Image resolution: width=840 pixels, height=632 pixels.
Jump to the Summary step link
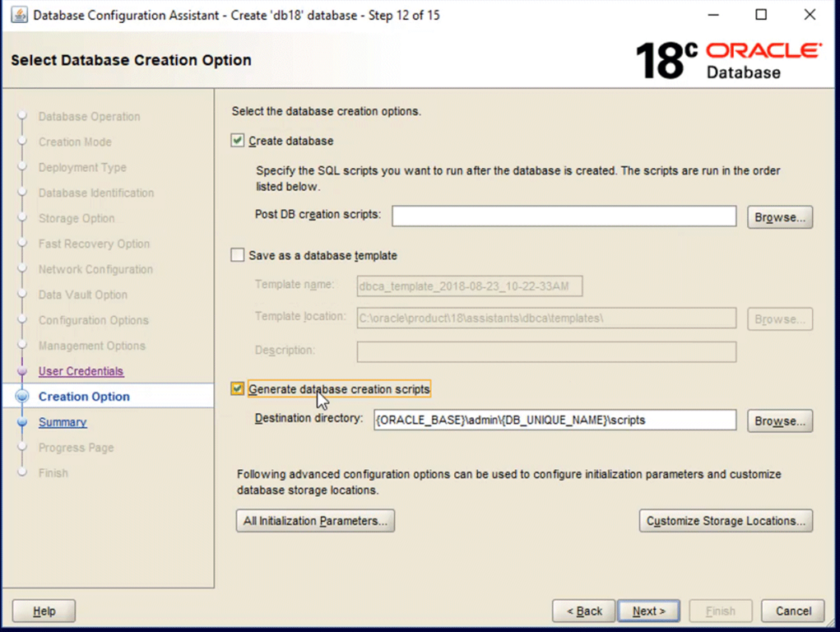[x=63, y=422]
